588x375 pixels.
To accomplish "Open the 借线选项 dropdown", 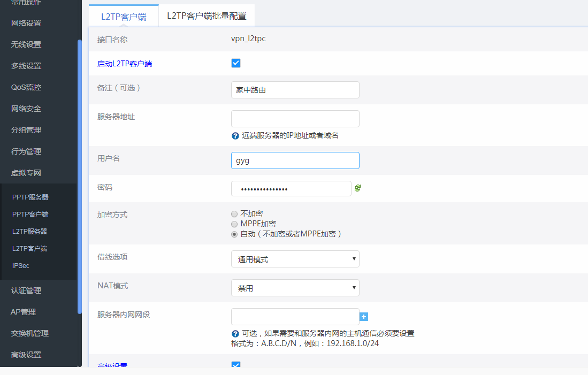I will (x=295, y=259).
